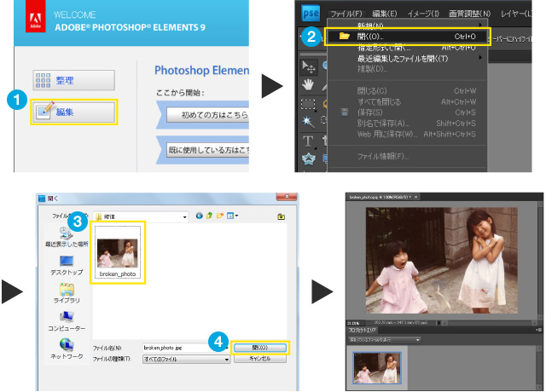Viewport: 546px width, 392px height.
Task: Click the pse application logo
Action: click(311, 14)
